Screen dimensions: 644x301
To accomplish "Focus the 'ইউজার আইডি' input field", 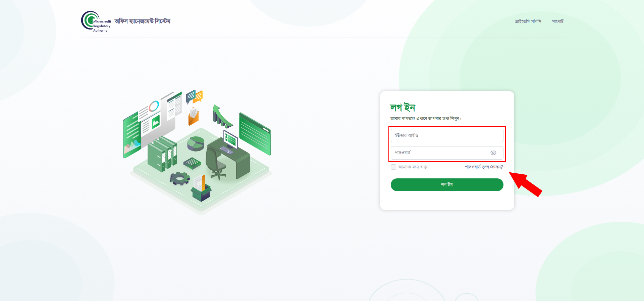I will (x=447, y=135).
